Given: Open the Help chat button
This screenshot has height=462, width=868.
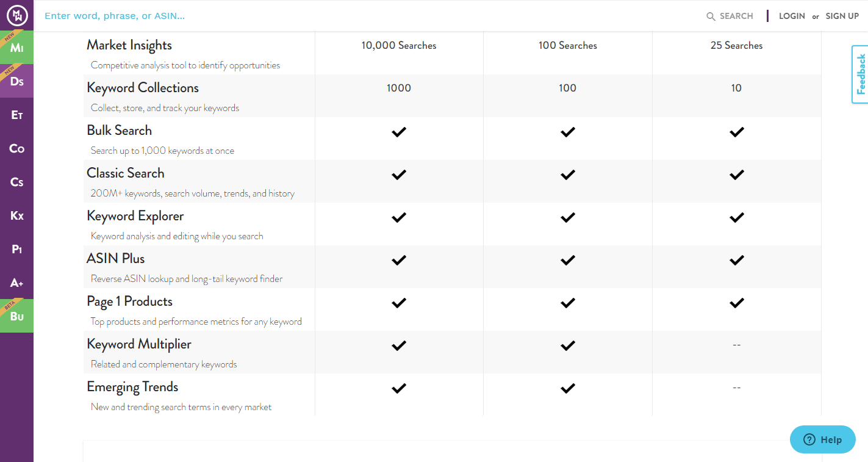Looking at the screenshot, I should pyautogui.click(x=822, y=439).
